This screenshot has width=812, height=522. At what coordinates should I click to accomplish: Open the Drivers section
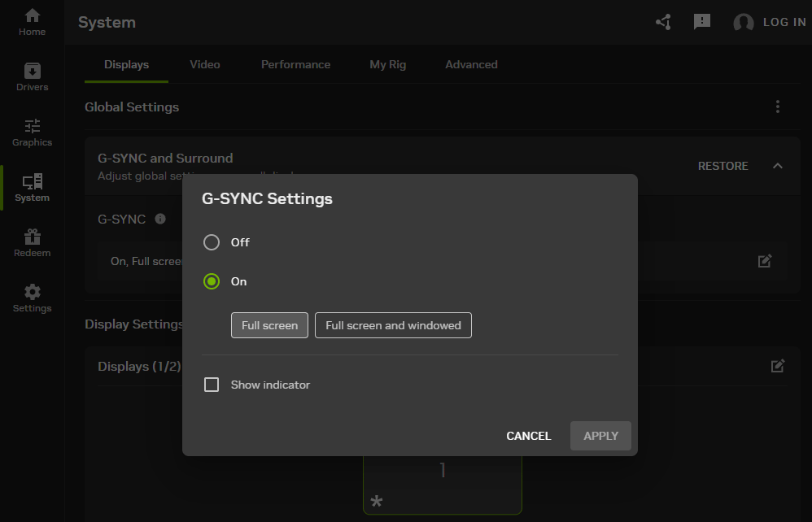[x=32, y=77]
